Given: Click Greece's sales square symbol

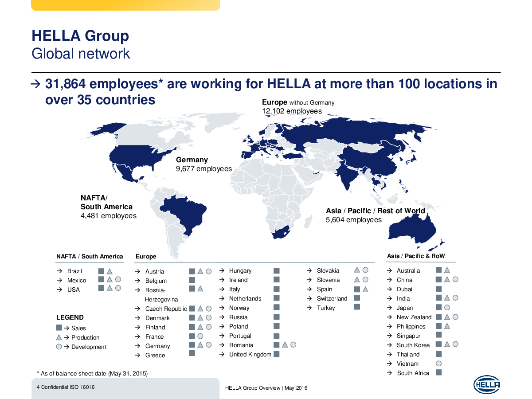Looking at the screenshot, I should coord(192,353).
